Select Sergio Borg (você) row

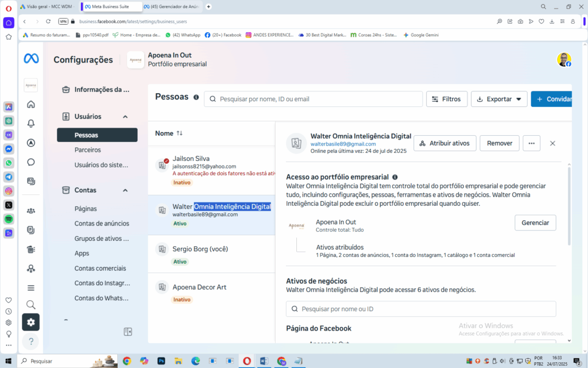coord(211,254)
